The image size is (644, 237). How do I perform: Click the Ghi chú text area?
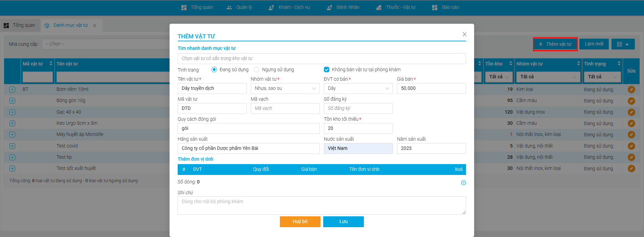click(322, 205)
